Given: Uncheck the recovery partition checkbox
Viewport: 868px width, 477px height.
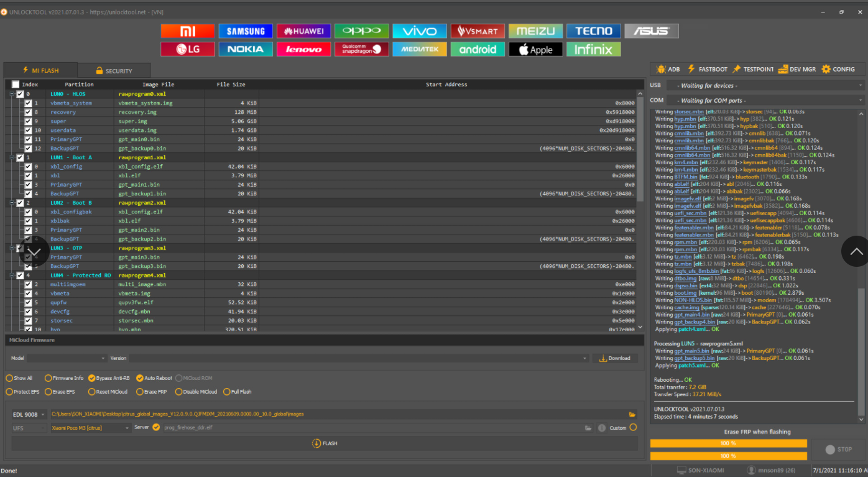Looking at the screenshot, I should (x=28, y=113).
